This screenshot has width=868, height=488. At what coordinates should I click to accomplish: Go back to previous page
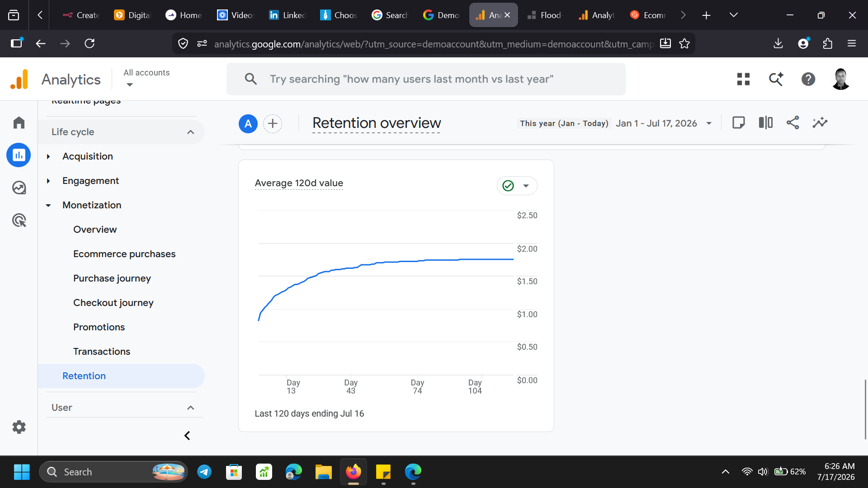coord(41,43)
